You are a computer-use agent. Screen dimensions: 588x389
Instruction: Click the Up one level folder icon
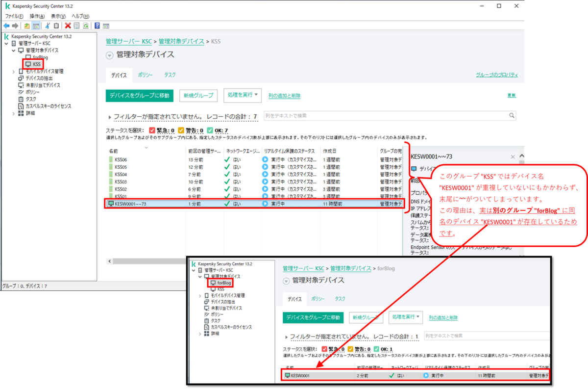click(27, 26)
